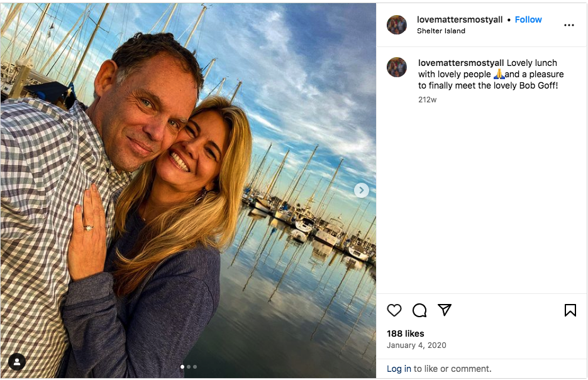
Task: Show tagged people using the person icon
Action: [x=17, y=361]
